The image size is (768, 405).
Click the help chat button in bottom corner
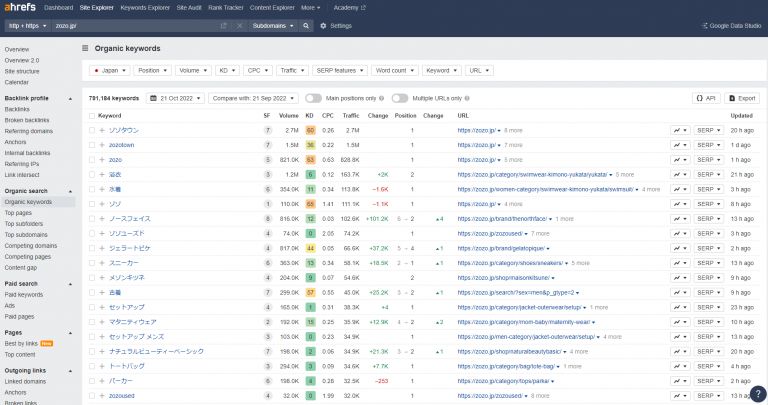(x=757, y=393)
